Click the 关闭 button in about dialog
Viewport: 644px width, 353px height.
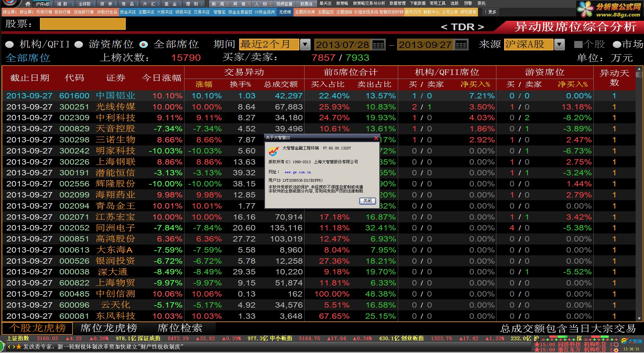coord(367,201)
